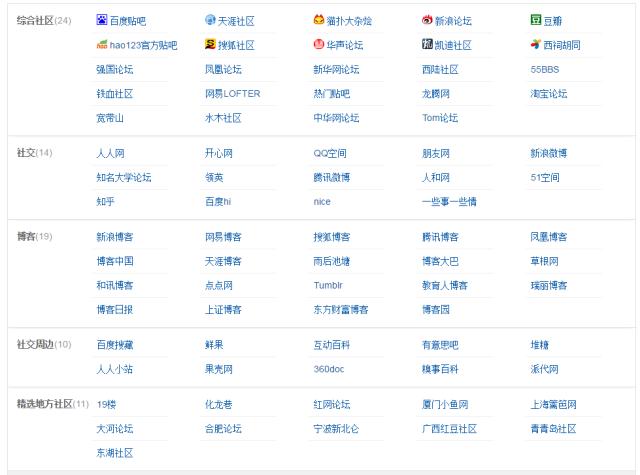Open 点点网 link
The image size is (640, 475).
219,285
